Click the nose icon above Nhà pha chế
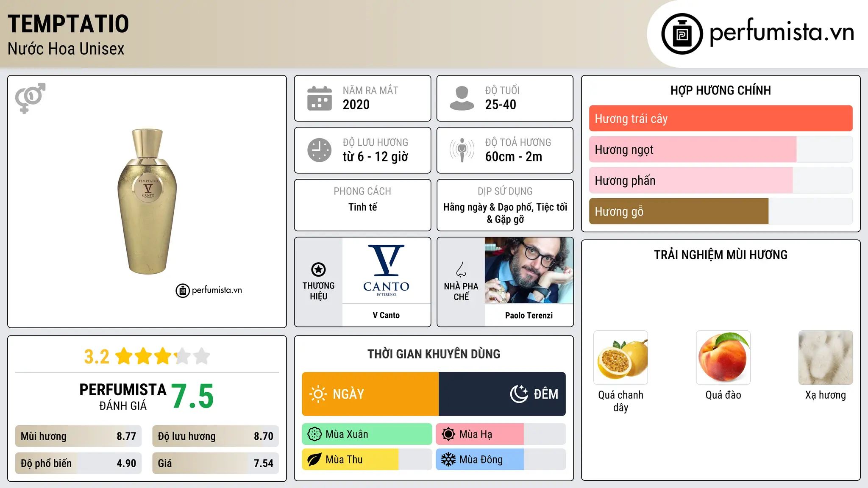This screenshot has width=868, height=488. [461, 269]
